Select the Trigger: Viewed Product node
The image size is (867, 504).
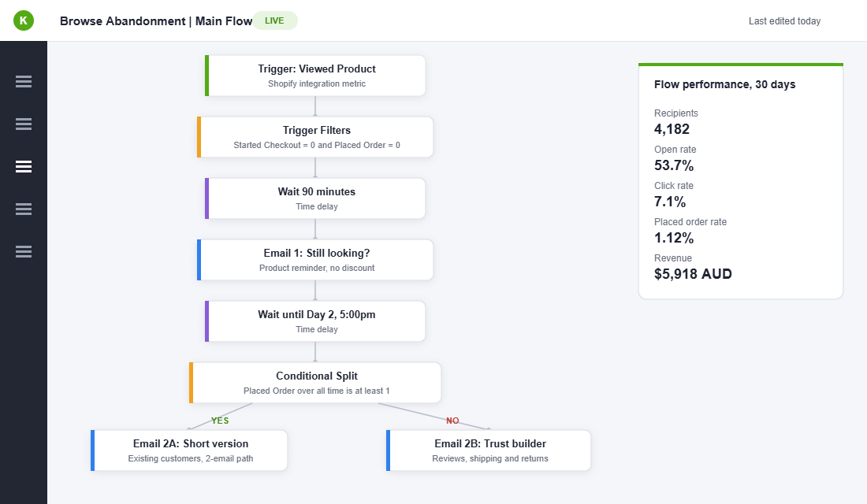coord(315,76)
